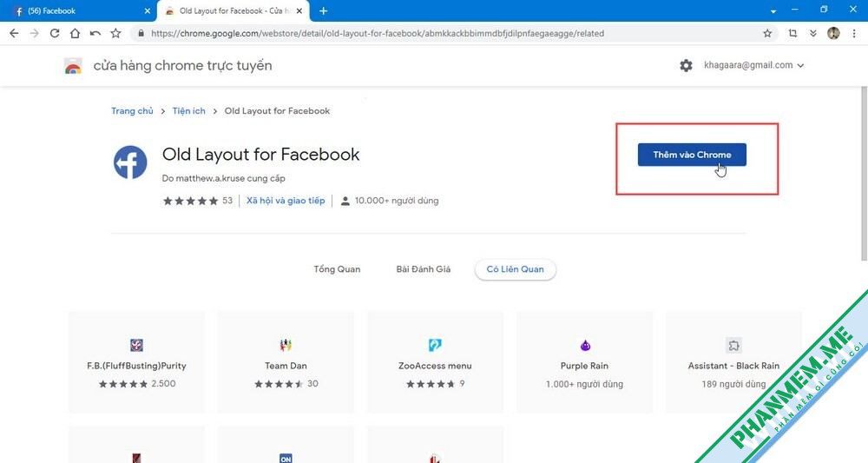
Task: Click the 1.000+ người dùng text under Purple Rain
Action: [584, 384]
